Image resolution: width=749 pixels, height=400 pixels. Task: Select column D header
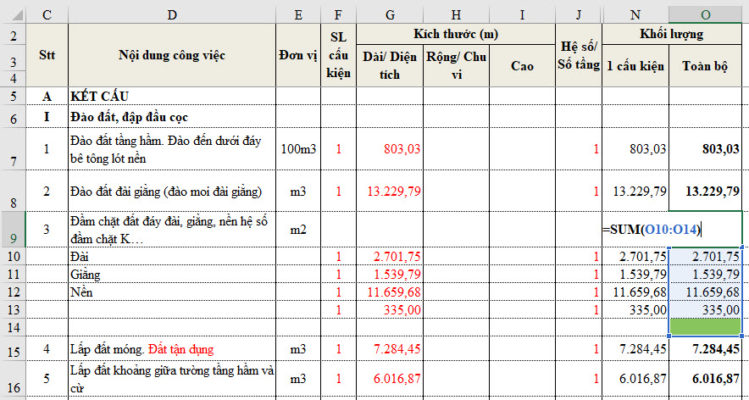[171, 12]
